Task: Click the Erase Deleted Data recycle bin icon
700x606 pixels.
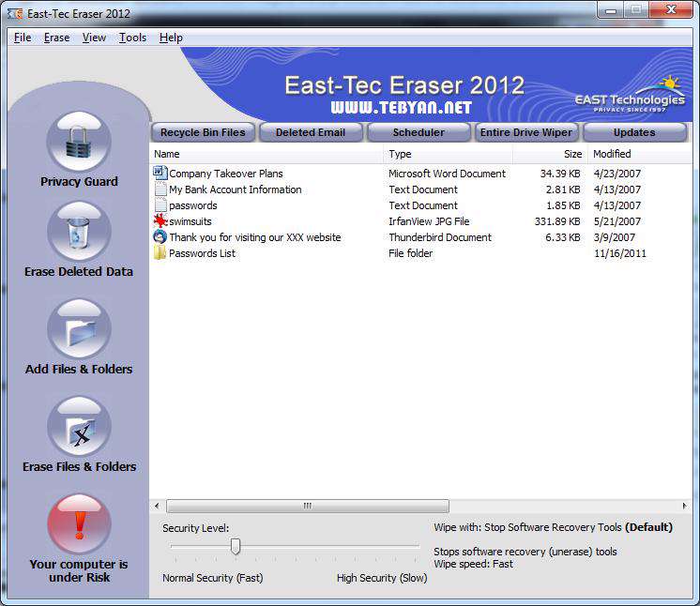Action: (79, 231)
